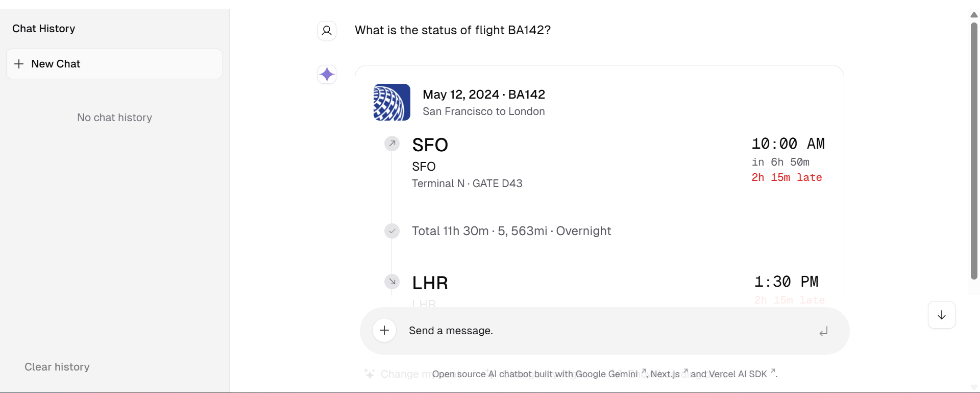Click the May 12, 2024 BA142 title
The height and width of the screenshot is (393, 980).
(483, 95)
